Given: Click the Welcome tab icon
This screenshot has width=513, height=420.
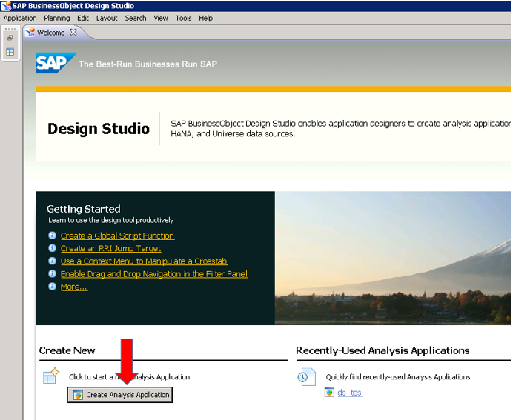Looking at the screenshot, I should 30,32.
